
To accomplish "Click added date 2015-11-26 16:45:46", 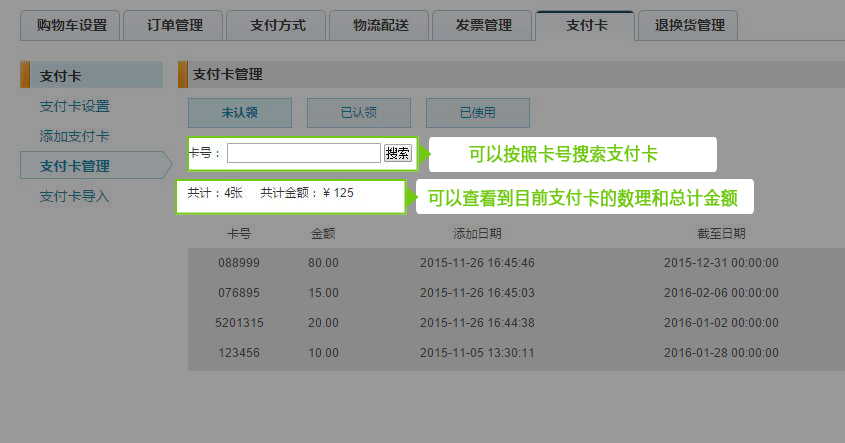I will [x=477, y=263].
